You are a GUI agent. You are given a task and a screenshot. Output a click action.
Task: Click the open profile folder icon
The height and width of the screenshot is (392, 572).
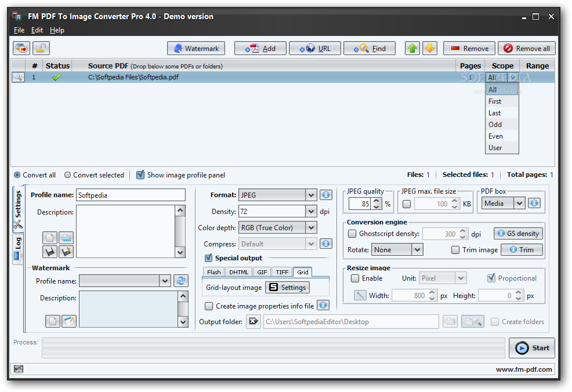[66, 238]
